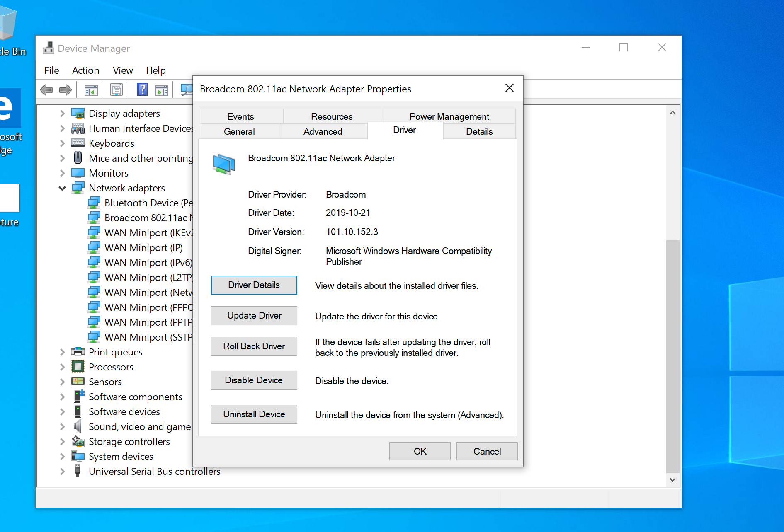The height and width of the screenshot is (532, 784).
Task: Click the Back arrow toolbar icon
Action: click(46, 89)
